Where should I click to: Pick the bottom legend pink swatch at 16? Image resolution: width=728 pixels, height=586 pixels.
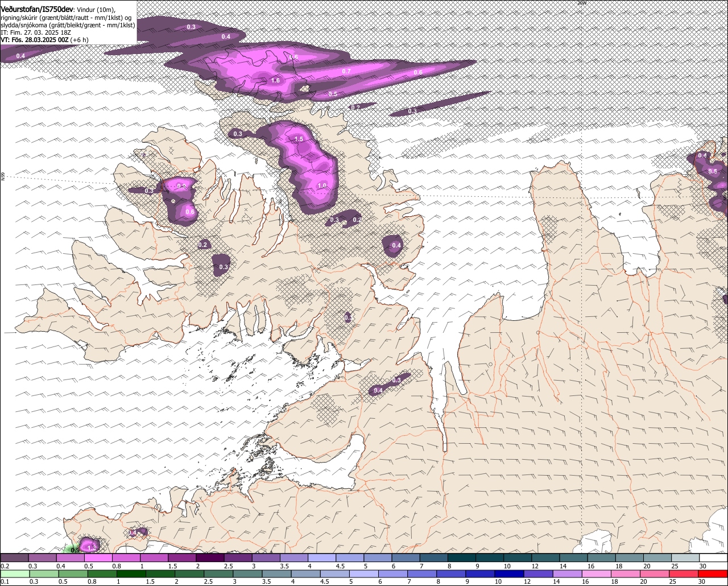tap(597, 574)
